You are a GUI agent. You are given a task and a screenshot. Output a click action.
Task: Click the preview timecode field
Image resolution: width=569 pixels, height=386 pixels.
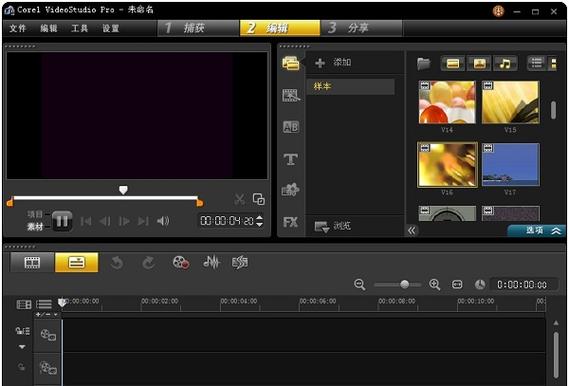(x=227, y=221)
